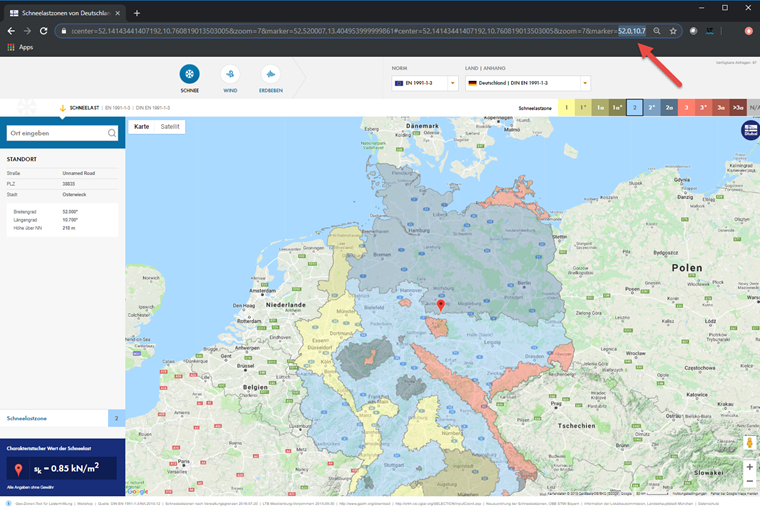The height and width of the screenshot is (511, 760).
Task: Open the Apps bookmarks shortcut
Action: (x=20, y=48)
